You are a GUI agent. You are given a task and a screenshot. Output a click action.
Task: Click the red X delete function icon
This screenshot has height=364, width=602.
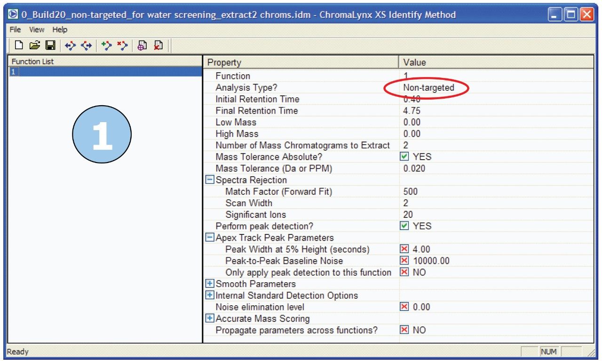(x=122, y=46)
